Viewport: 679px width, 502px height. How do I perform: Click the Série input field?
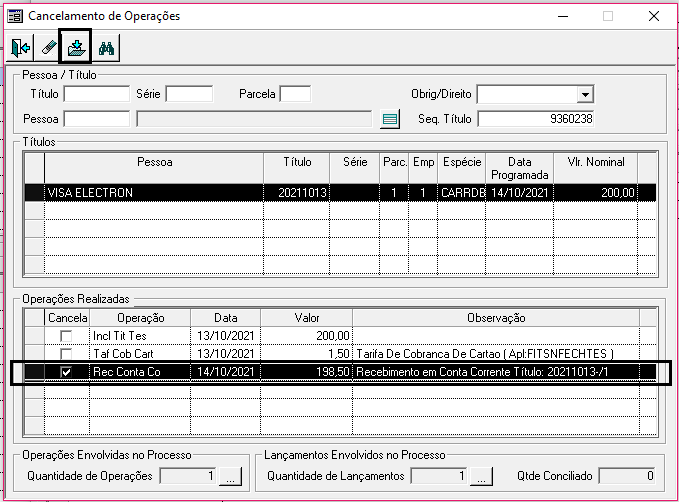tap(189, 94)
